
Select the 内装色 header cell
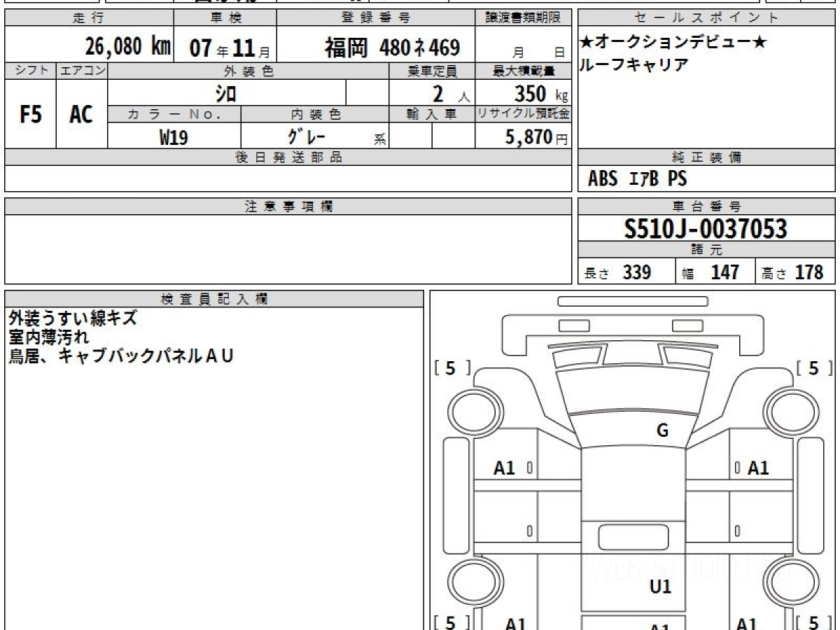pyautogui.click(x=315, y=114)
